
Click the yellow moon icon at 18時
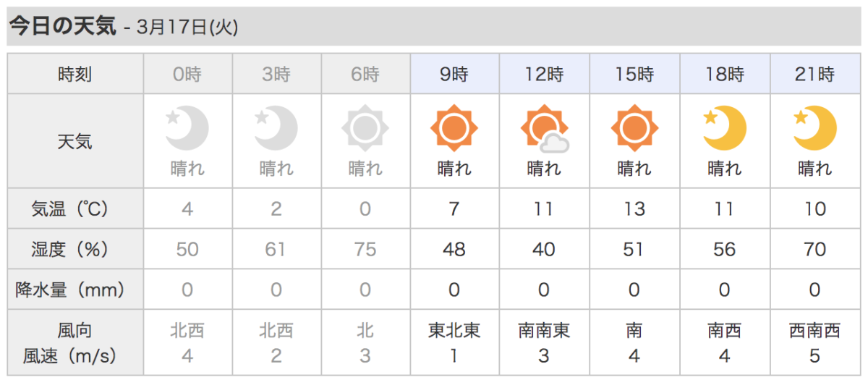point(725,128)
